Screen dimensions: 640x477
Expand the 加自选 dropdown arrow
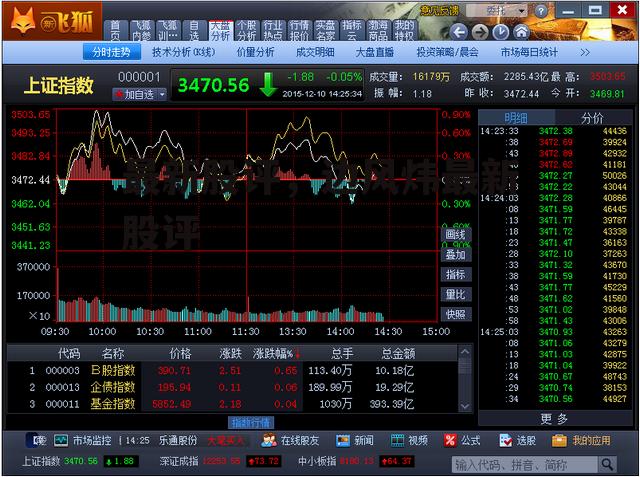click(162, 95)
